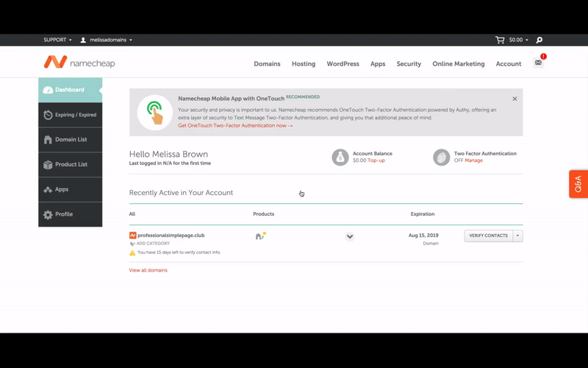Click the product icon for professionalsimplepage.club
Image resolution: width=588 pixels, height=368 pixels.
coord(260,236)
